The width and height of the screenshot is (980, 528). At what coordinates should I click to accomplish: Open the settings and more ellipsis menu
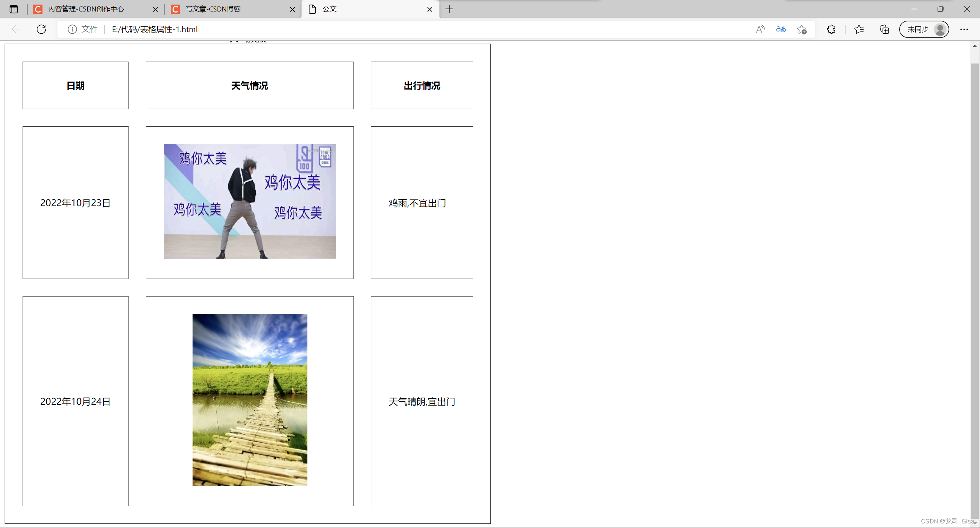(964, 29)
